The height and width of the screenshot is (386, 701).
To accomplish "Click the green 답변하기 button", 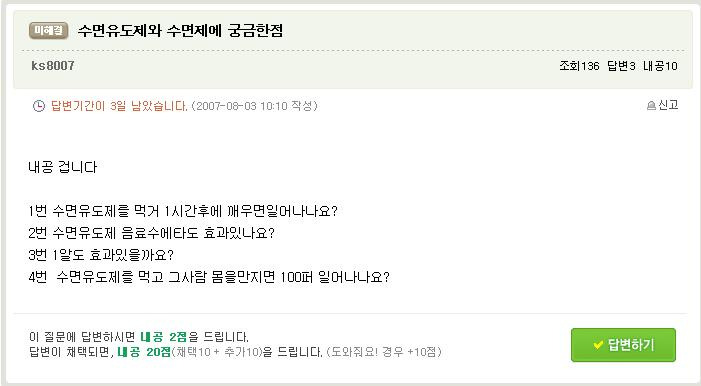I will [x=623, y=345].
